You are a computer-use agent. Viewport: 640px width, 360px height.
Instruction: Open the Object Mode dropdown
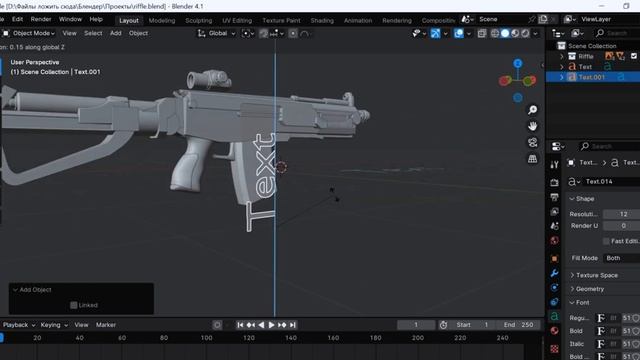tap(29, 33)
